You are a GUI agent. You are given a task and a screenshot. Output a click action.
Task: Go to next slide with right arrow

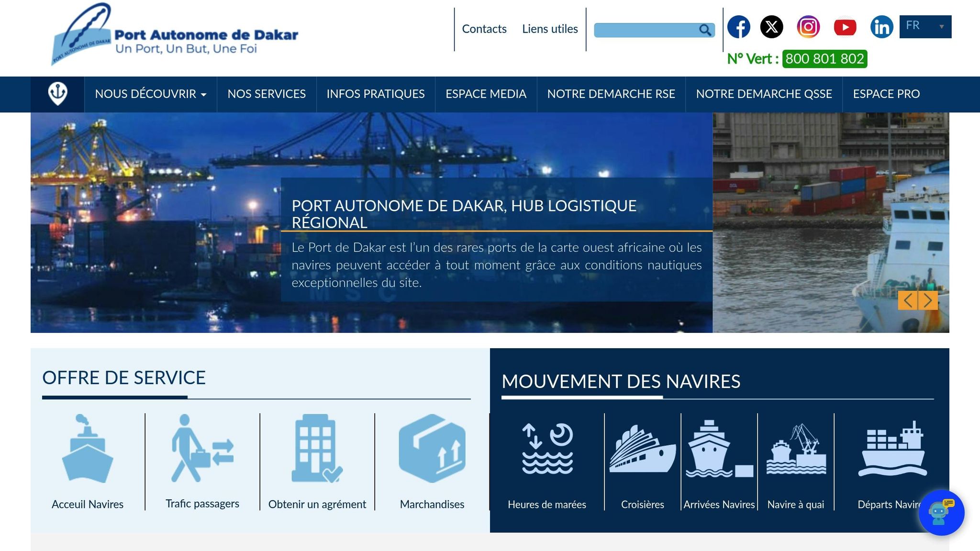928,300
